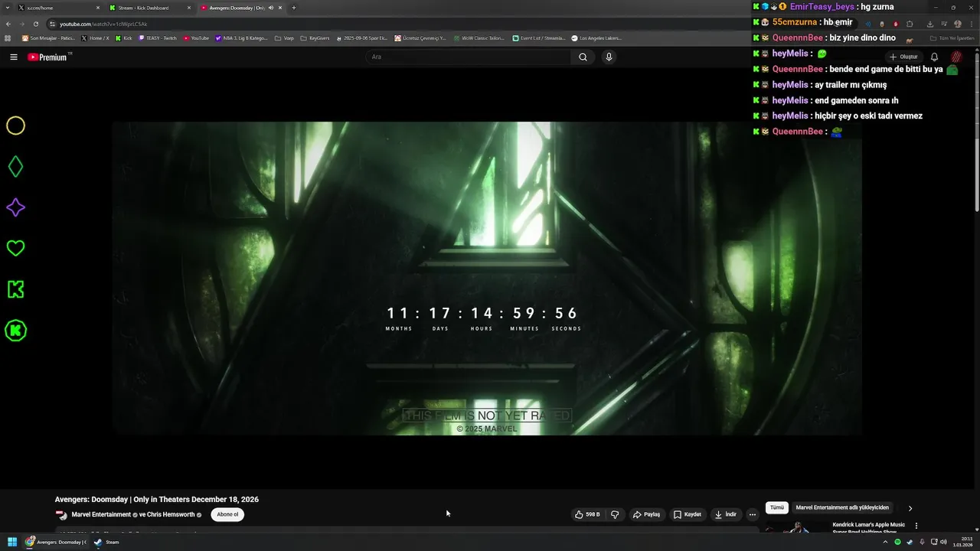
Task: Open browser downloads icon
Action: pyautogui.click(x=929, y=24)
